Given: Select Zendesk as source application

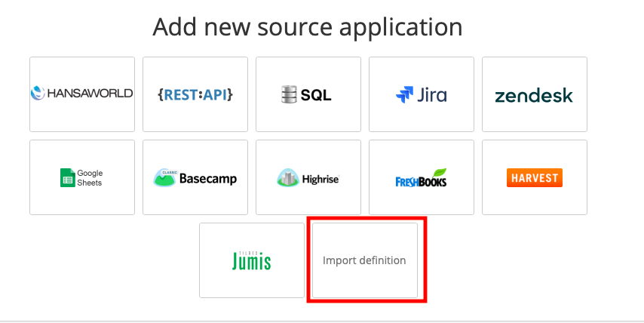Looking at the screenshot, I should 534,95.
